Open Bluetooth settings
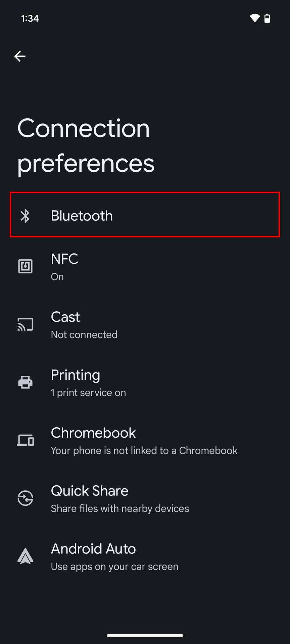 pyautogui.click(x=82, y=216)
